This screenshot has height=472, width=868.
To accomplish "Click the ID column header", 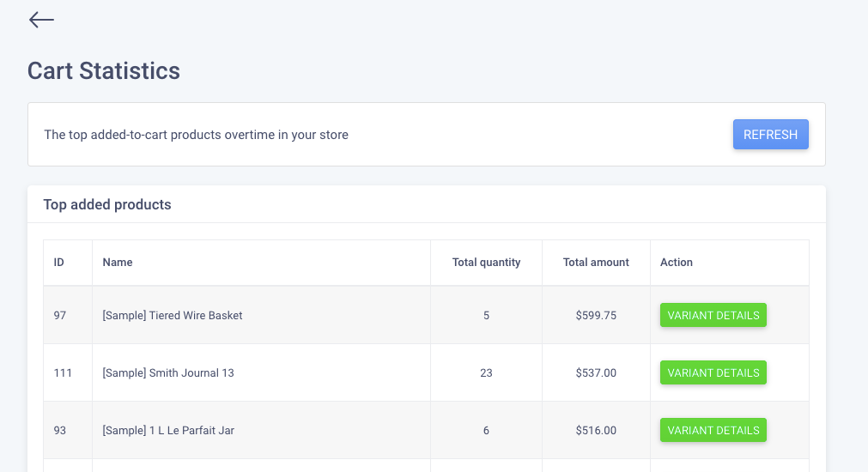I will (59, 263).
